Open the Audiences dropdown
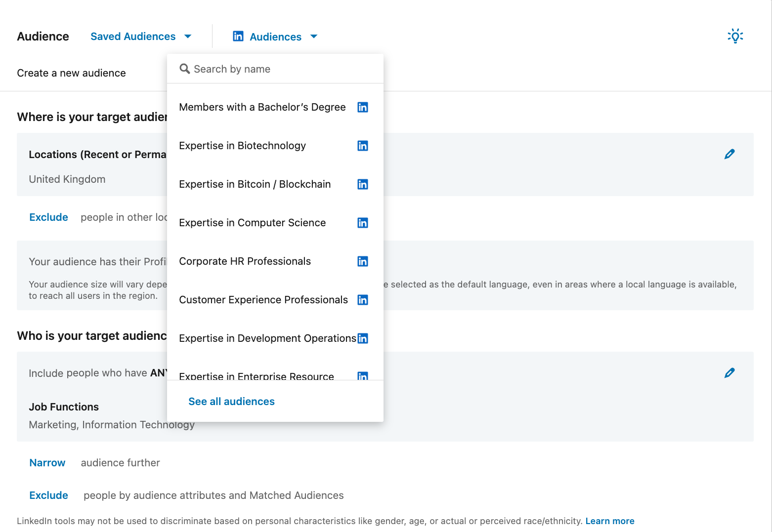This screenshot has width=772, height=532. pos(275,37)
